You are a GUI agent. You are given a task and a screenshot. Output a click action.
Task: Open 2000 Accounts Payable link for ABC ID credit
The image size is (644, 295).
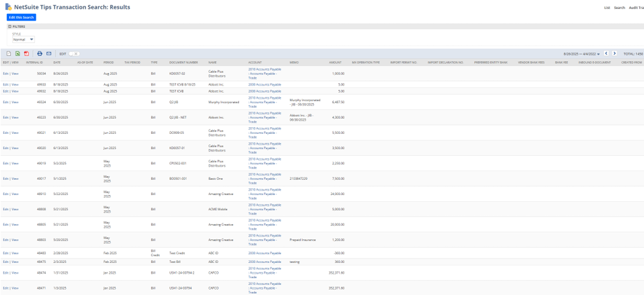point(264,253)
